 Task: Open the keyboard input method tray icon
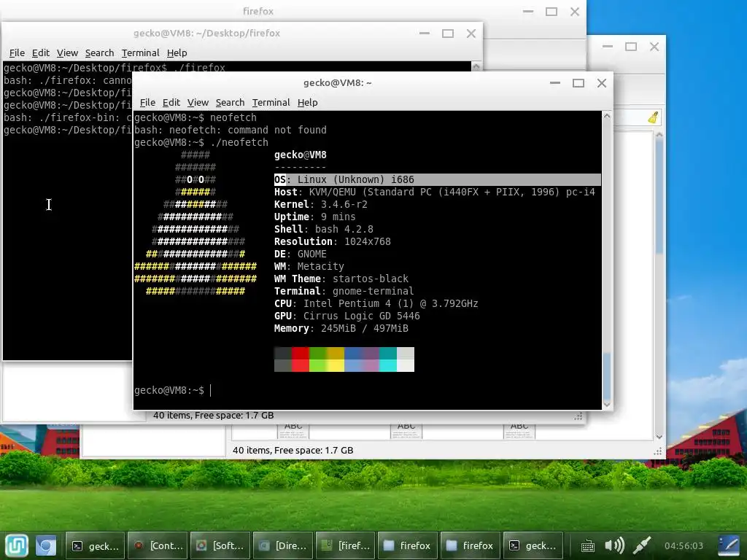[587, 545]
